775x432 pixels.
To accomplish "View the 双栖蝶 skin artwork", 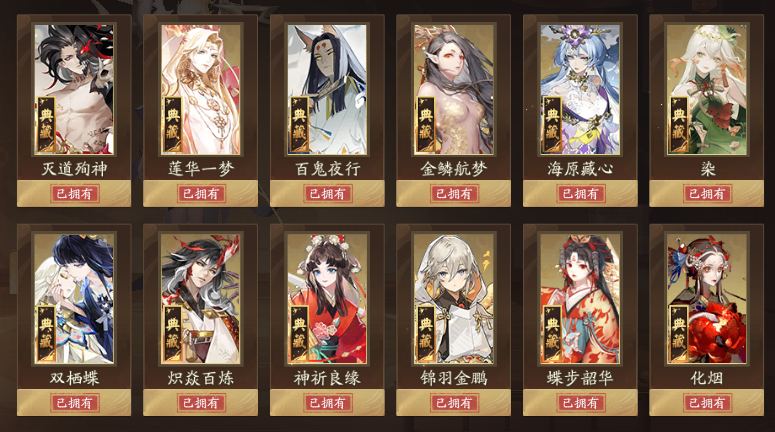I will 74,299.
